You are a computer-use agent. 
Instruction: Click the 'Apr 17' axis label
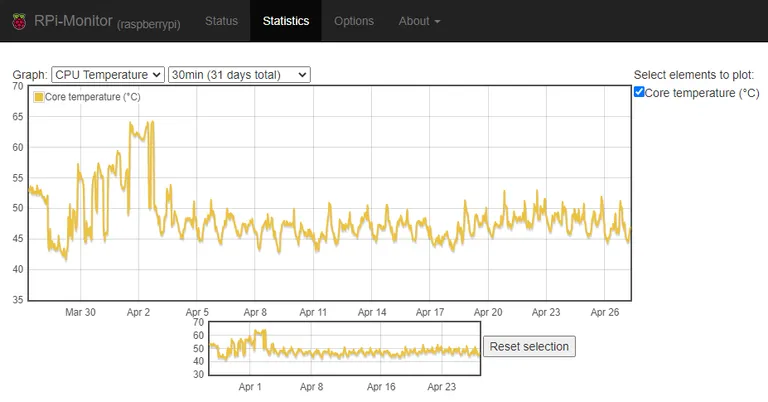[x=430, y=312]
